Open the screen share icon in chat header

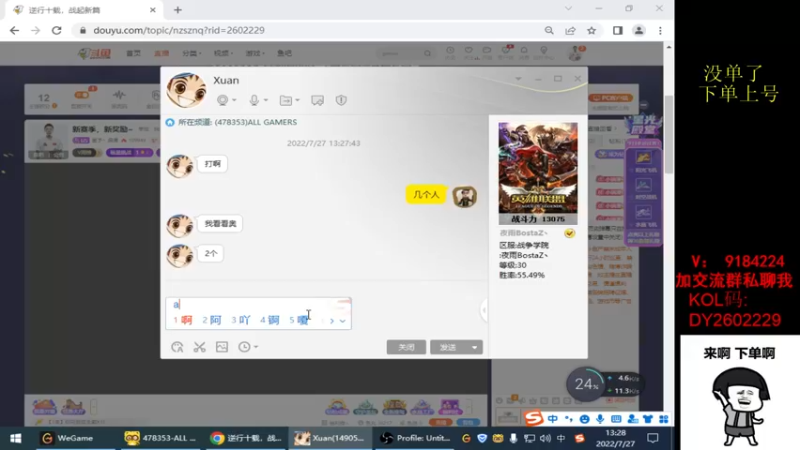pyautogui.click(x=317, y=100)
